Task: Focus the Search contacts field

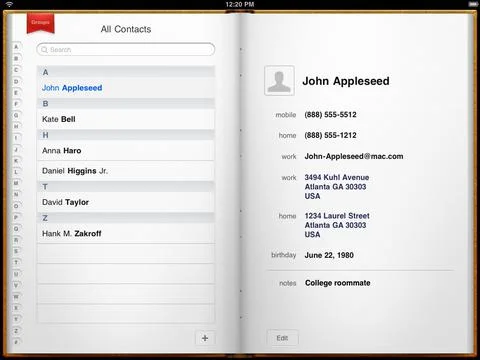Action: (x=126, y=49)
